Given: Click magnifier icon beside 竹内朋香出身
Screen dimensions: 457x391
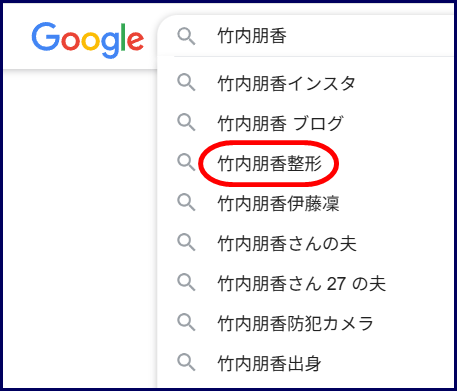Looking at the screenshot, I should pos(186,362).
